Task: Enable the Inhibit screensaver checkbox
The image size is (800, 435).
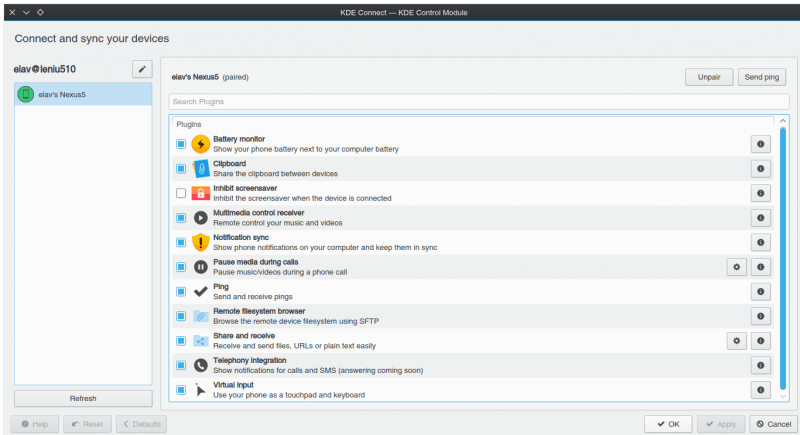Action: 181,193
